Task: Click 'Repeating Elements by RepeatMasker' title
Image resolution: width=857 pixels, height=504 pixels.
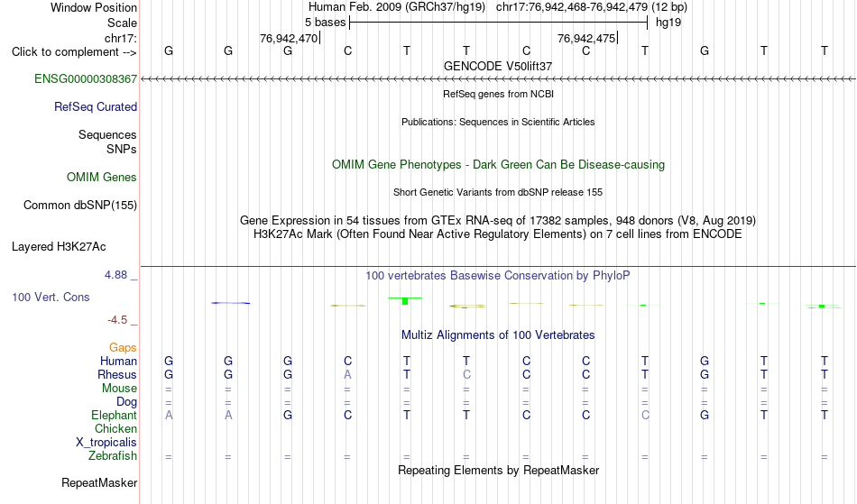Action: (x=498, y=470)
